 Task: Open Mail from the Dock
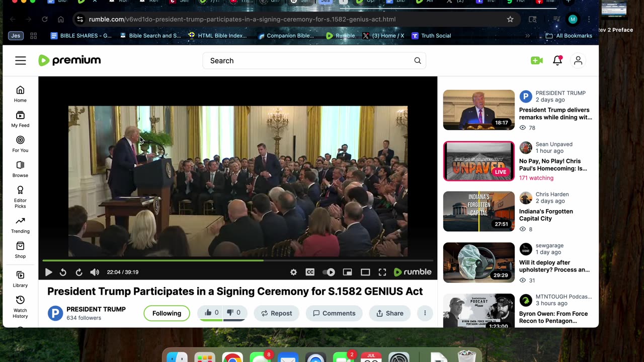click(x=288, y=358)
